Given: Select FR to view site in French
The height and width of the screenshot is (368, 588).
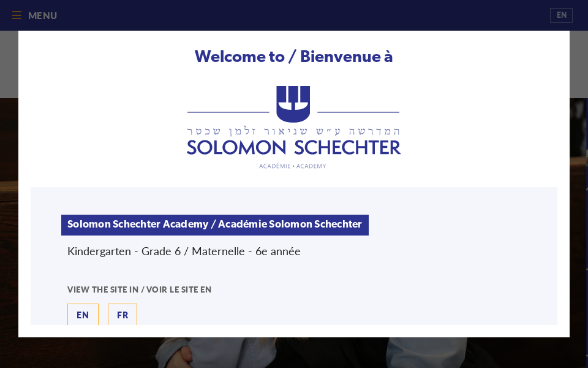Looking at the screenshot, I should click(x=123, y=315).
